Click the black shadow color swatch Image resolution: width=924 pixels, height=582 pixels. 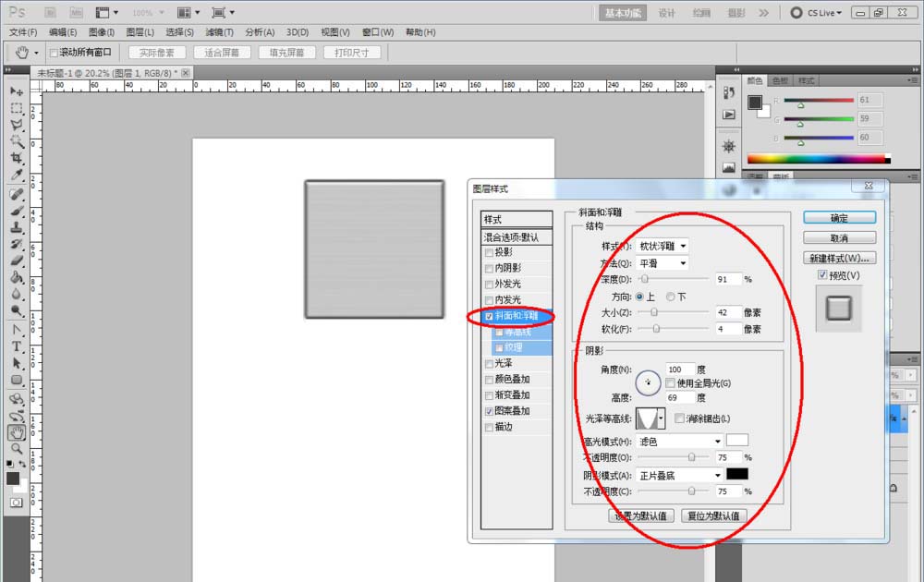click(737, 474)
